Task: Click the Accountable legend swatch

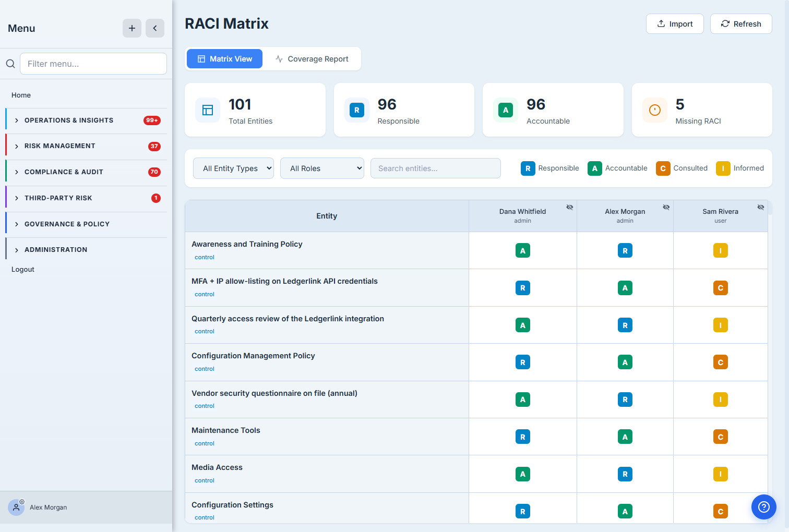Action: click(594, 168)
